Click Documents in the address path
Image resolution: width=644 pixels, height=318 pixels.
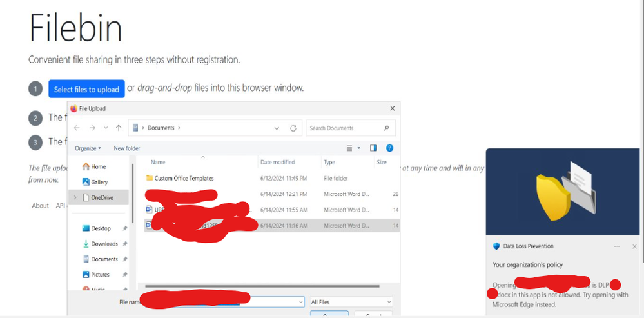[161, 128]
